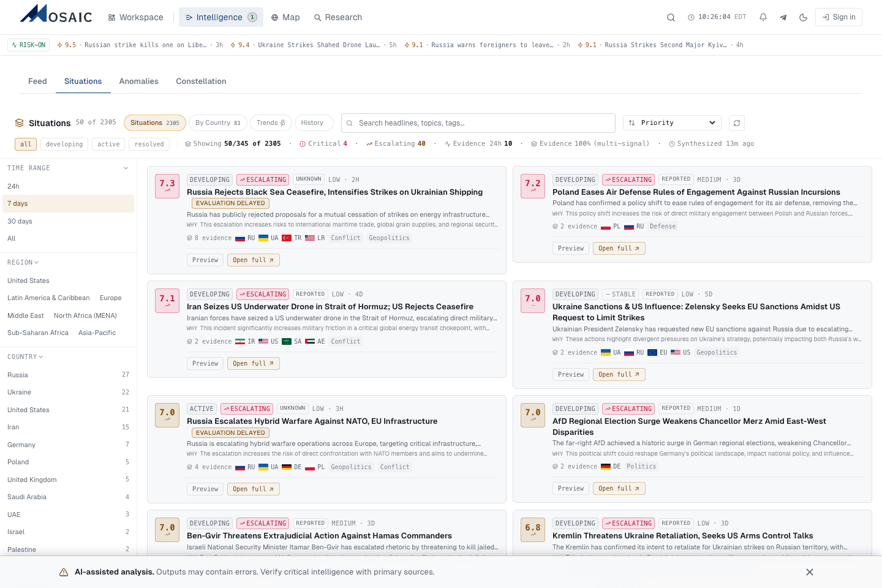This screenshot has height=588, width=882.
Task: Select 24h time range
Action: click(x=67, y=186)
